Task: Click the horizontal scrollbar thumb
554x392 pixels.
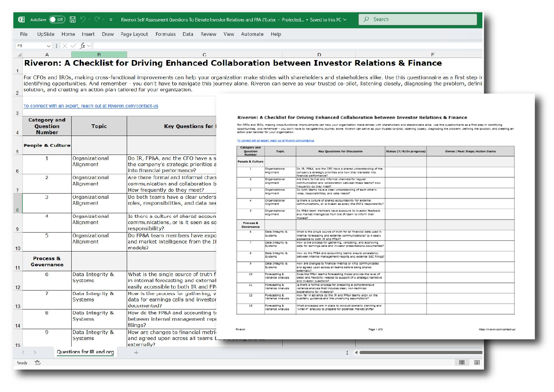Action: 421,352
